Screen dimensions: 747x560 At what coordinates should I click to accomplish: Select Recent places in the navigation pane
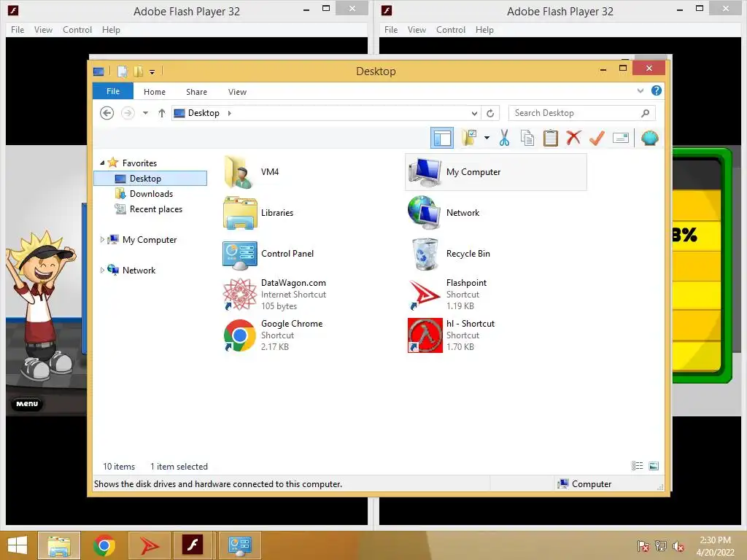tap(155, 209)
